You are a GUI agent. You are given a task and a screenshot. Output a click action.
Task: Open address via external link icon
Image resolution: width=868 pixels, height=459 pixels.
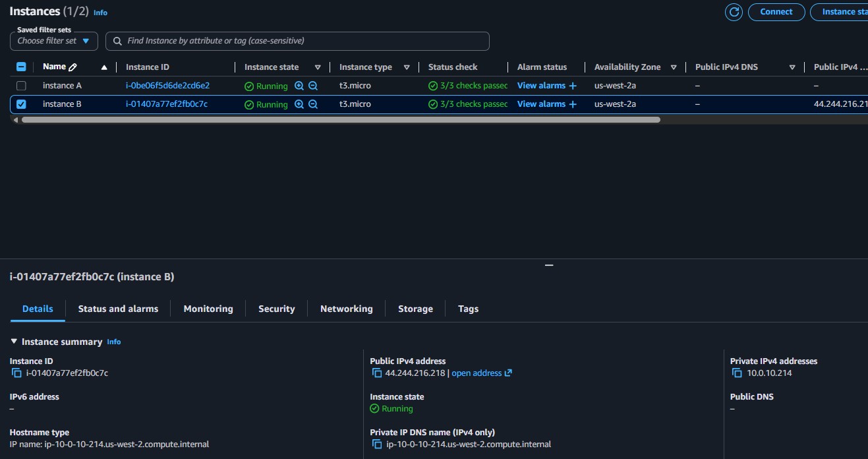pyautogui.click(x=508, y=373)
